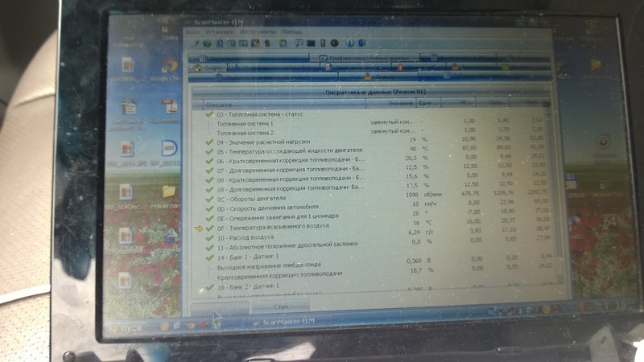Select the 03 fuel system status row

[266, 115]
